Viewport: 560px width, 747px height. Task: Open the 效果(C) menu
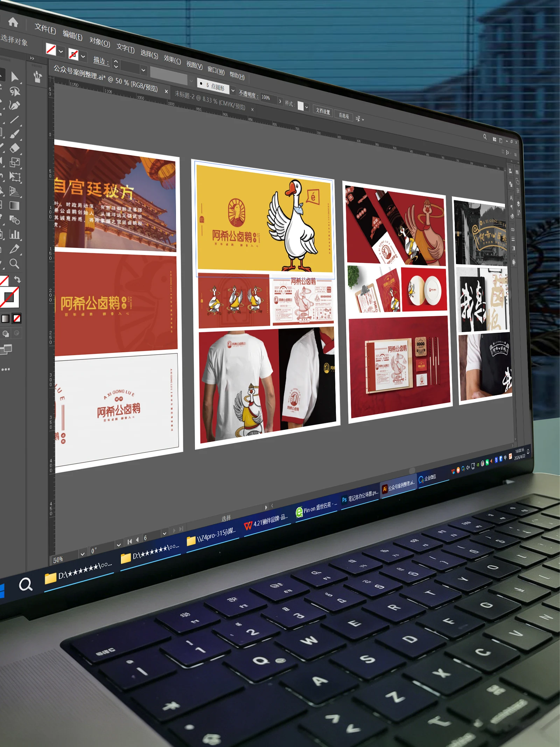pos(172,59)
